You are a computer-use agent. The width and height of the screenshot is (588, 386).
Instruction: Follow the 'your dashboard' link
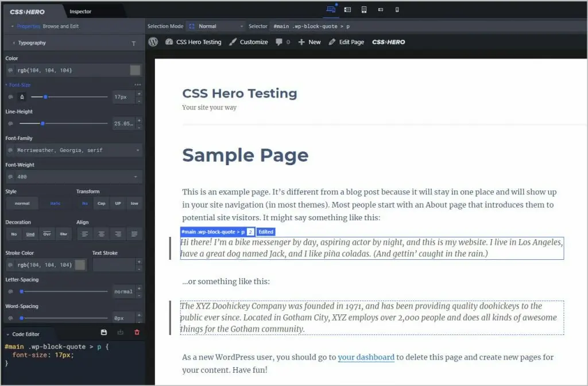coord(366,357)
